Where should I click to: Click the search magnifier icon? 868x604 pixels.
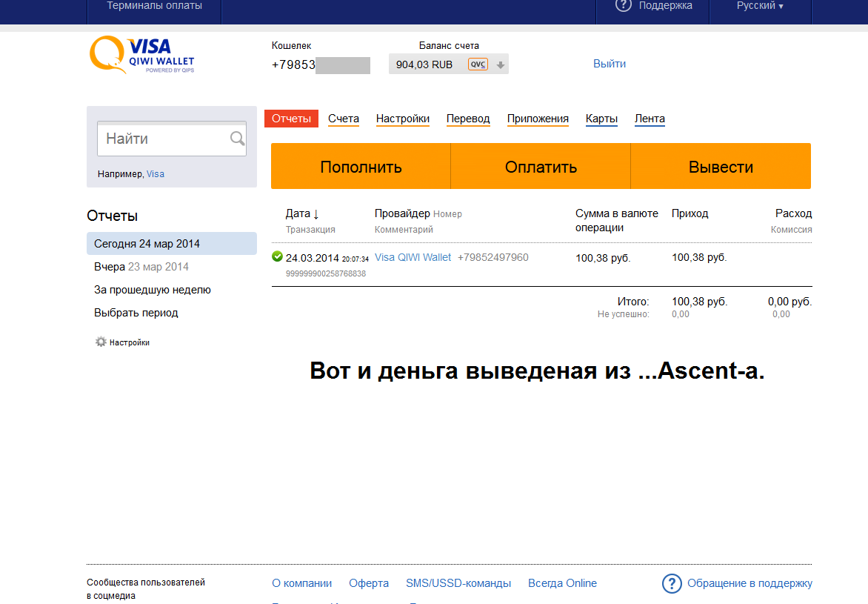tap(237, 139)
